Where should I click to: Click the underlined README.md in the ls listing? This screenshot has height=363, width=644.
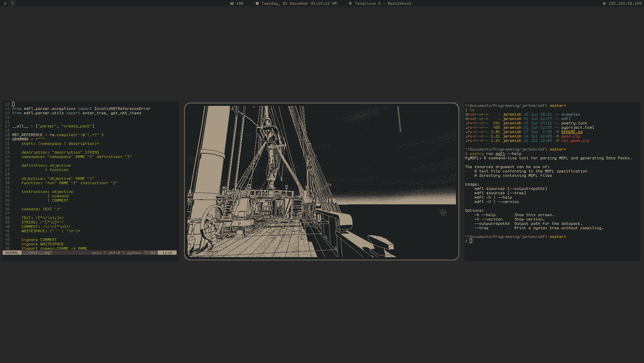(572, 132)
